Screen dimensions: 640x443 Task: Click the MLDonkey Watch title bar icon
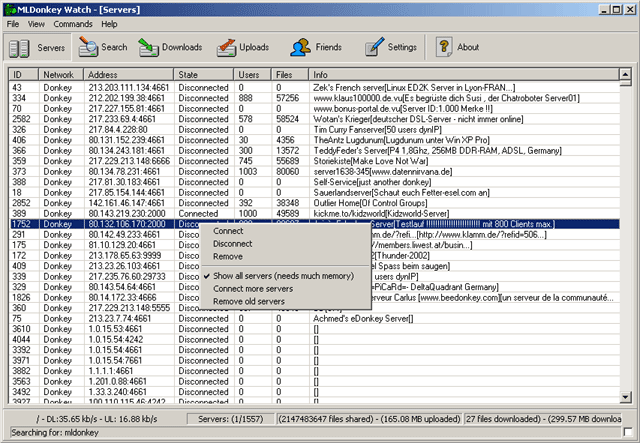pos(10,8)
